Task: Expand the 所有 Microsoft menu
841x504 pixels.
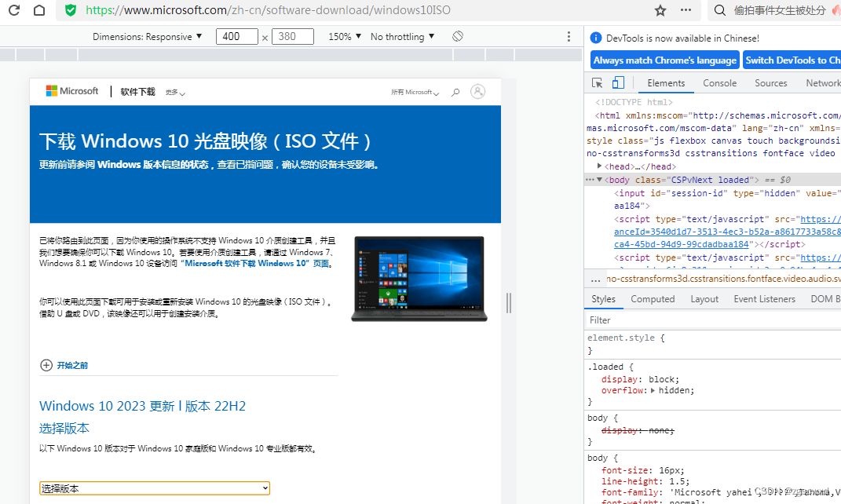Action: [x=415, y=92]
